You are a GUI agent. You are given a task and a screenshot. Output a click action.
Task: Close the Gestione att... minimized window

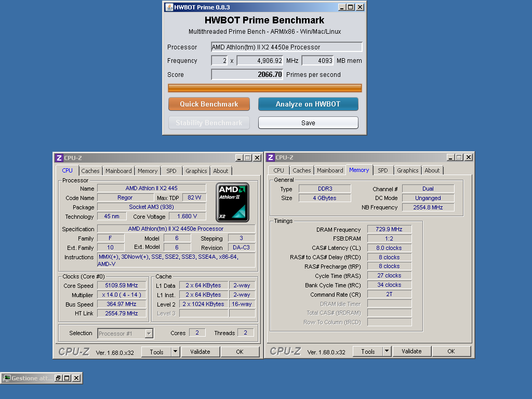point(77,378)
